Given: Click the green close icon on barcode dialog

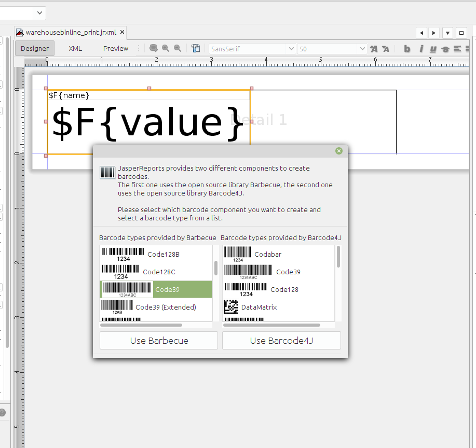Looking at the screenshot, I should tap(339, 151).
